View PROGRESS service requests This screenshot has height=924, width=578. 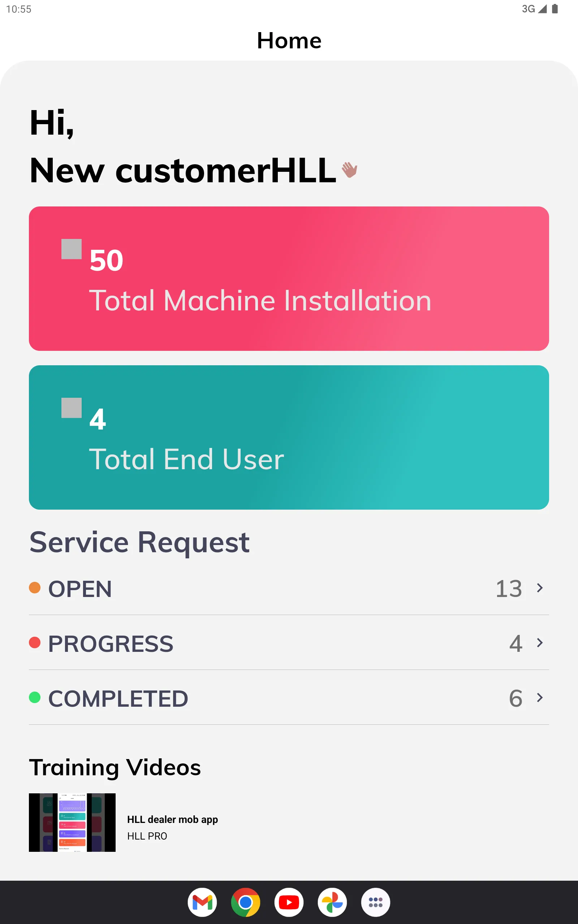click(x=289, y=643)
